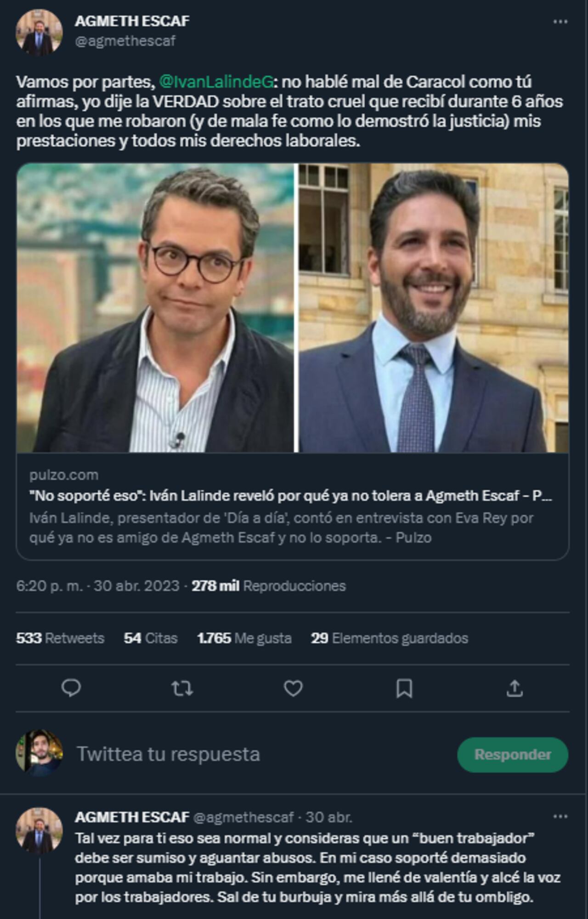Retweet this post using the retweet icon
The width and height of the screenshot is (588, 919).
(x=182, y=688)
